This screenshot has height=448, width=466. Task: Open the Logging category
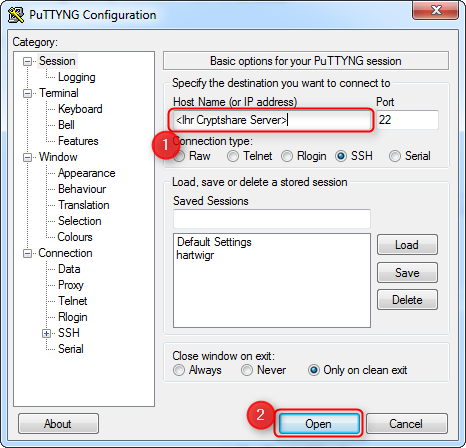[x=77, y=77]
